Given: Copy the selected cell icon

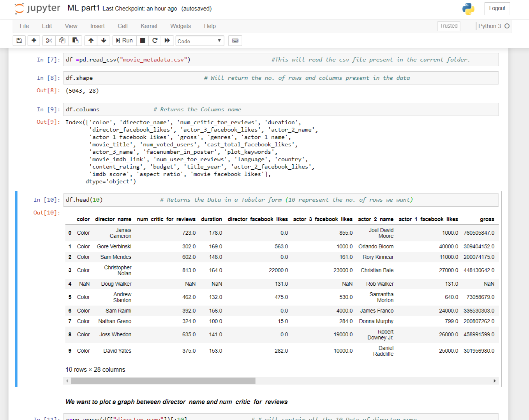Looking at the screenshot, I should coord(62,40).
